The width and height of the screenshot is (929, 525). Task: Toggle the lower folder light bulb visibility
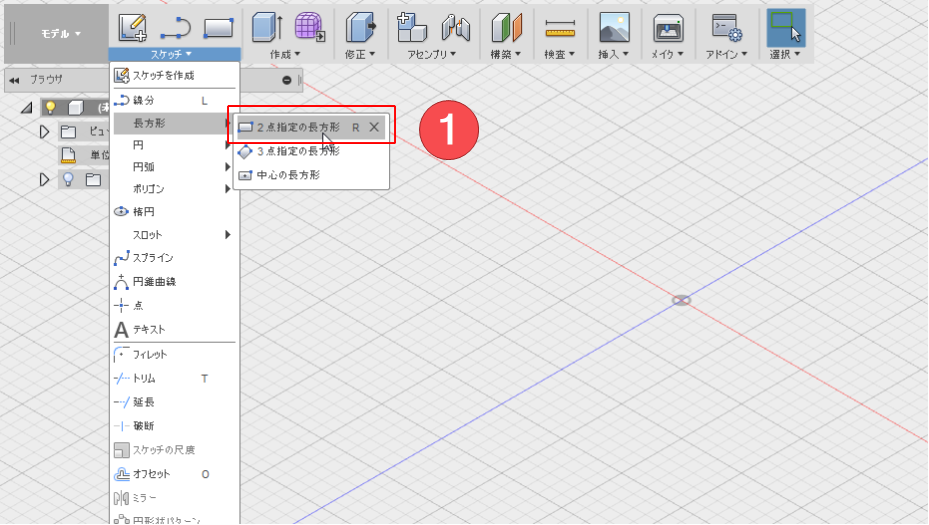(x=68, y=179)
